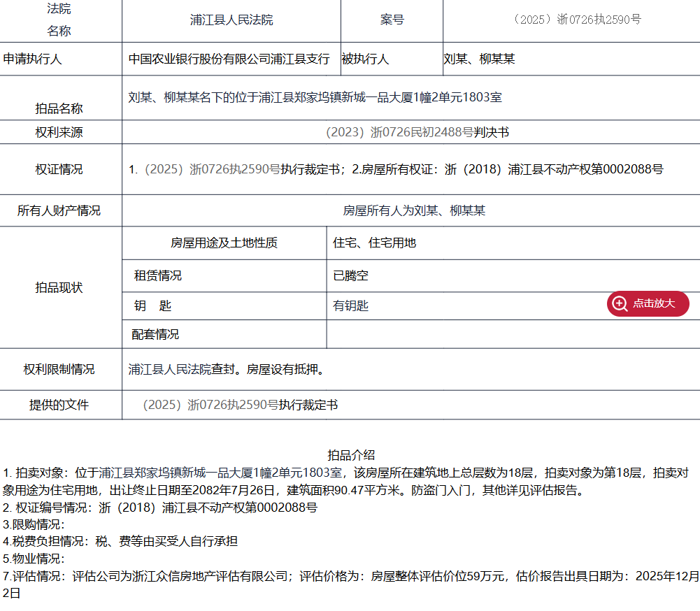This screenshot has width=700, height=611.
Task: Click the magnifier icon in the red zoom button
Action: (620, 303)
